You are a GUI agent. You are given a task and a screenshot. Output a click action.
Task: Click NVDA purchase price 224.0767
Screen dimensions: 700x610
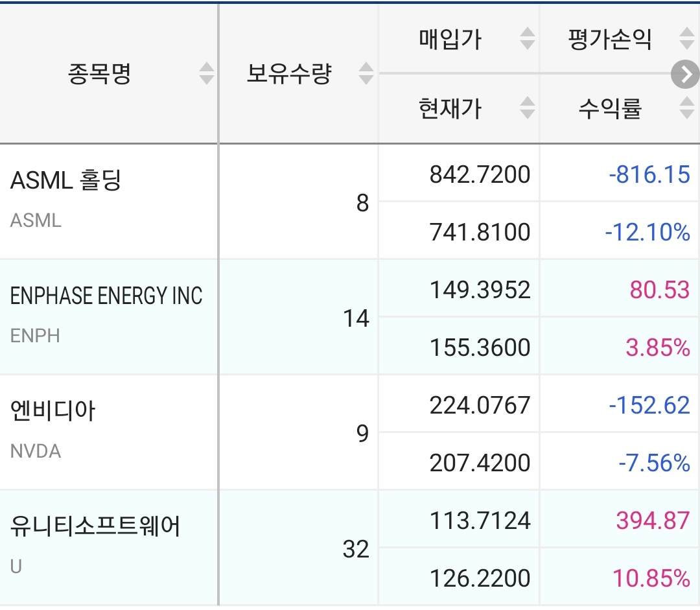coord(480,405)
